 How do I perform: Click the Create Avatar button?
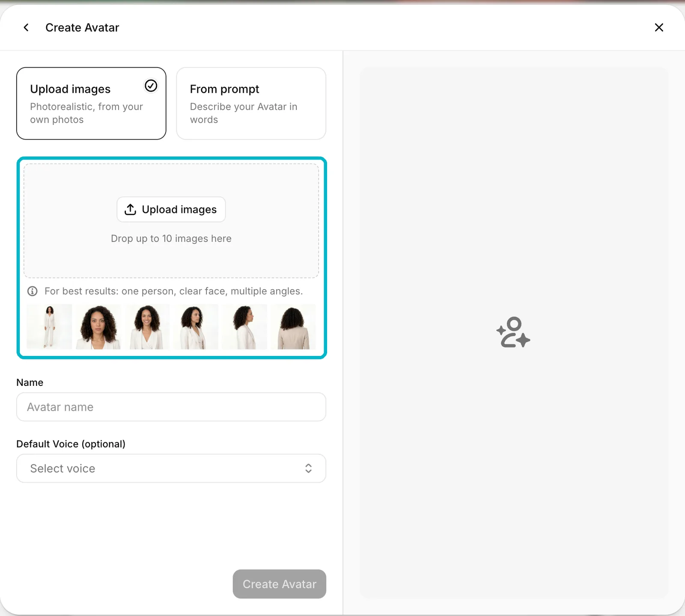point(280,584)
